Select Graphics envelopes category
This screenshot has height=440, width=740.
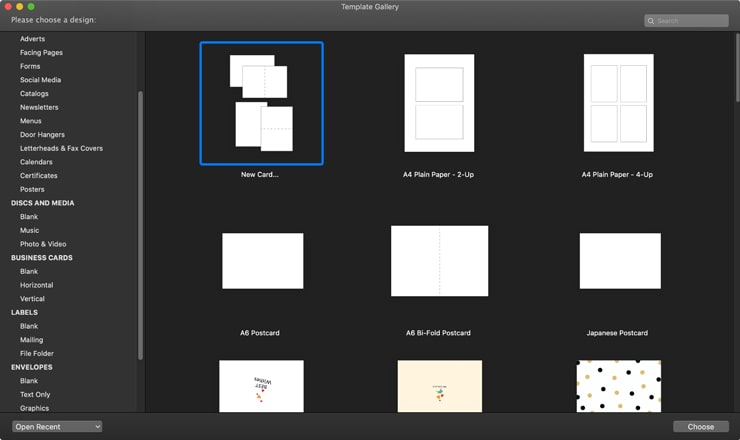(34, 408)
